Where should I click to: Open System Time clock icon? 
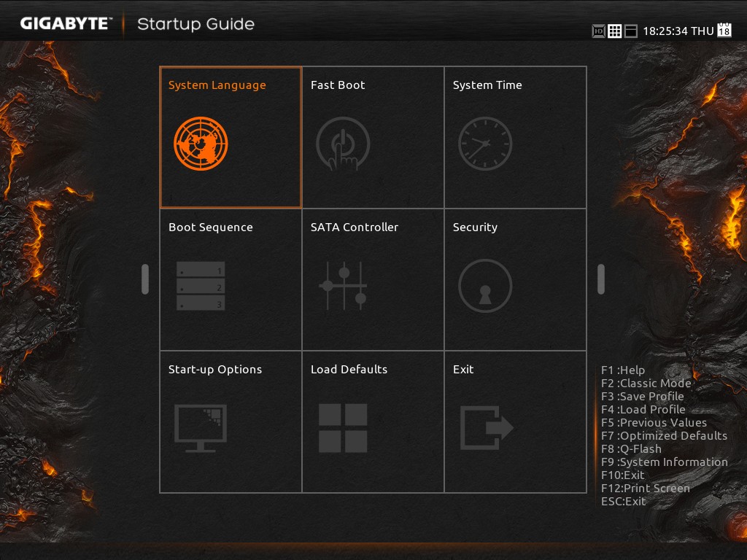[485, 144]
